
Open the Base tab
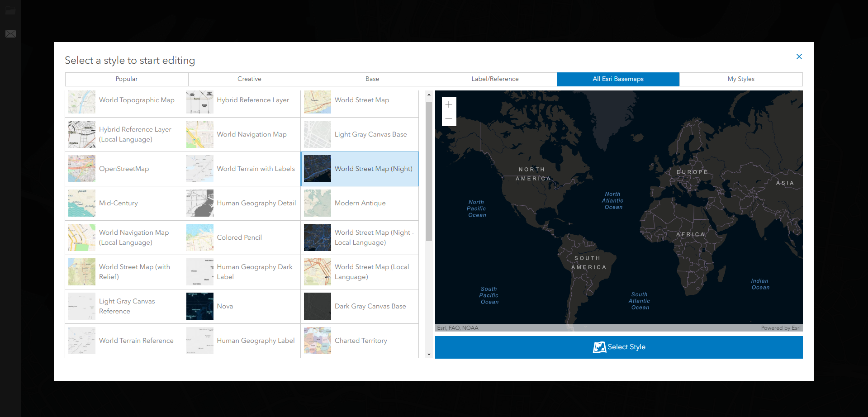pos(372,79)
